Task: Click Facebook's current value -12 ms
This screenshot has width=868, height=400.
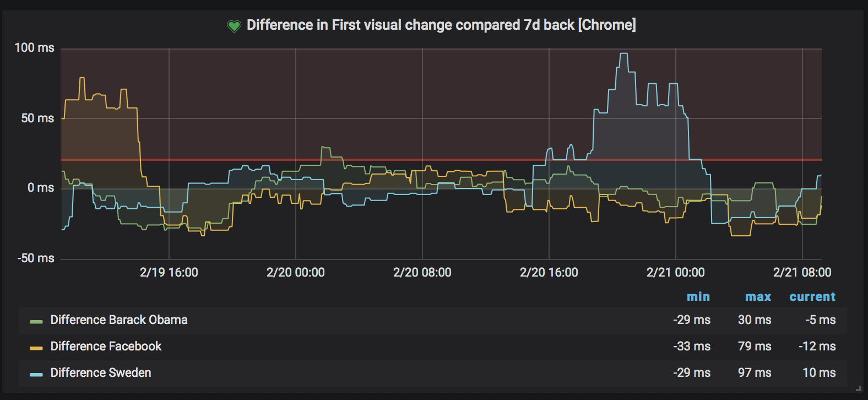Action: pyautogui.click(x=817, y=347)
